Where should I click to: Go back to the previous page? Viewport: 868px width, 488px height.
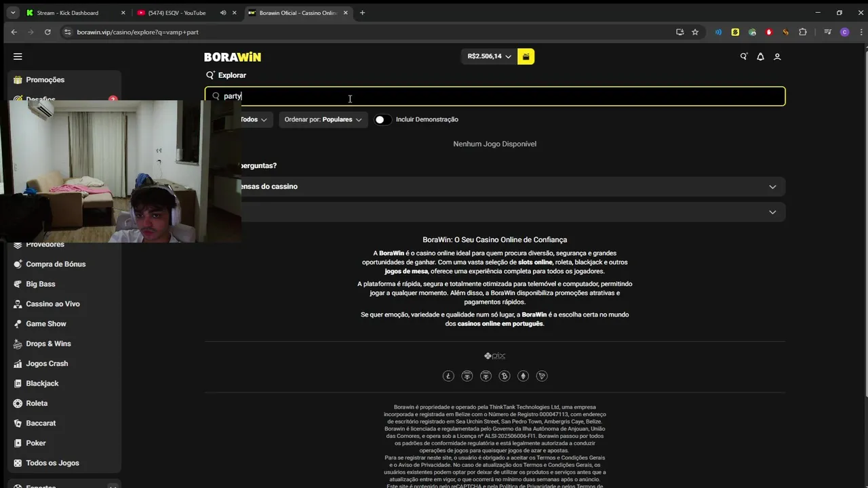click(x=14, y=32)
